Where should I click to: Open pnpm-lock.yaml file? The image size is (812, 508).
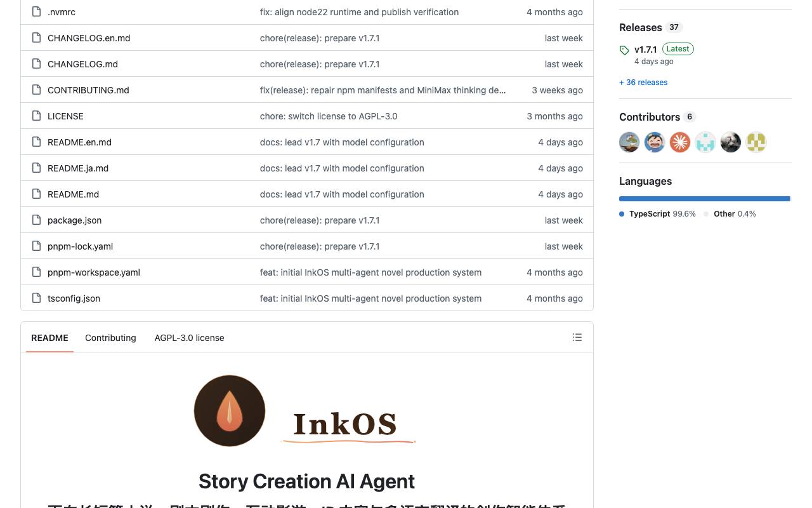80,246
